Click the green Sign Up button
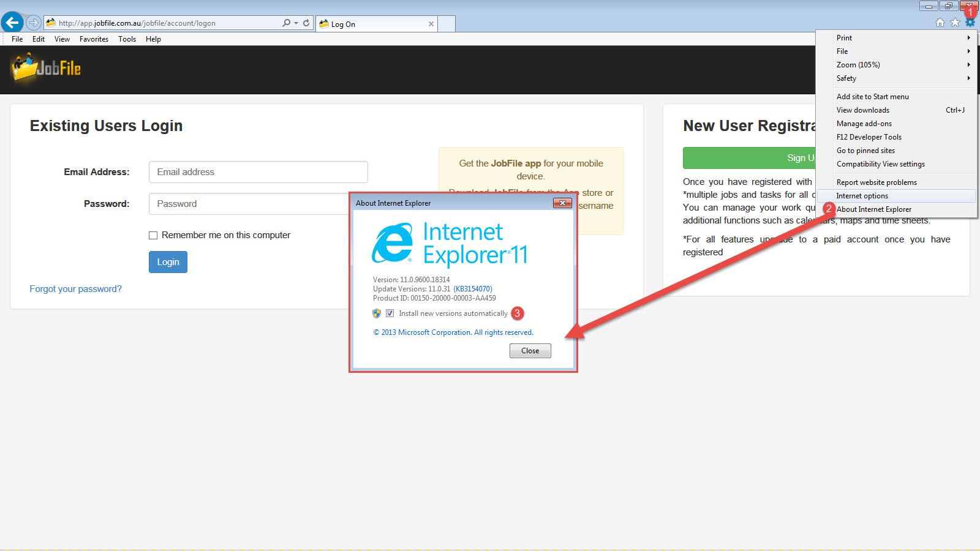The height and width of the screenshot is (551, 980). click(x=749, y=158)
